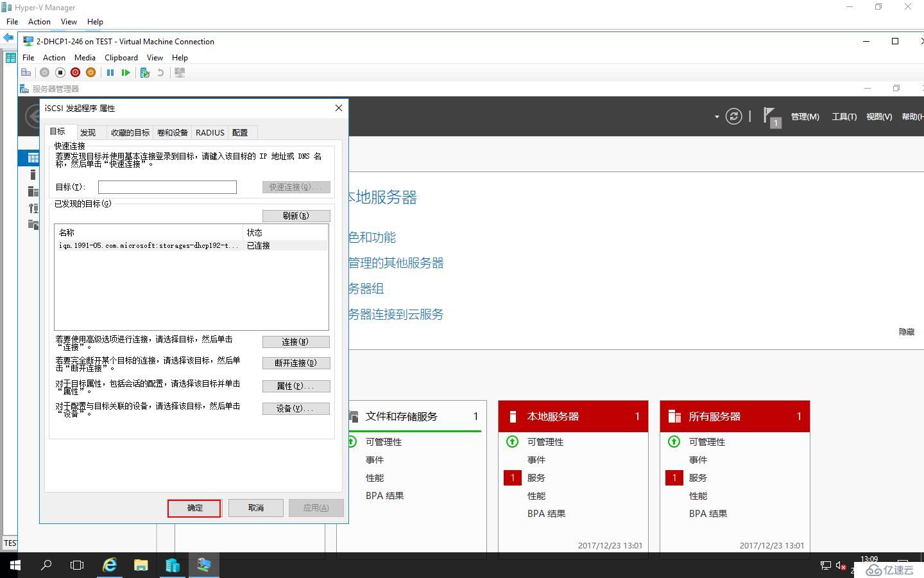The image size is (924, 578).
Task: Open the 所有服务器 tile header
Action: [x=736, y=416]
